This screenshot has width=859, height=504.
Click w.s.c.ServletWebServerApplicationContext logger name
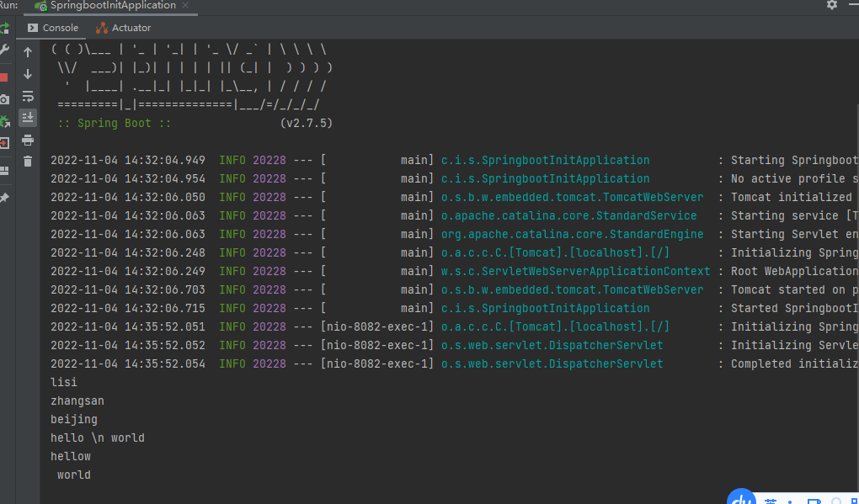(x=576, y=272)
